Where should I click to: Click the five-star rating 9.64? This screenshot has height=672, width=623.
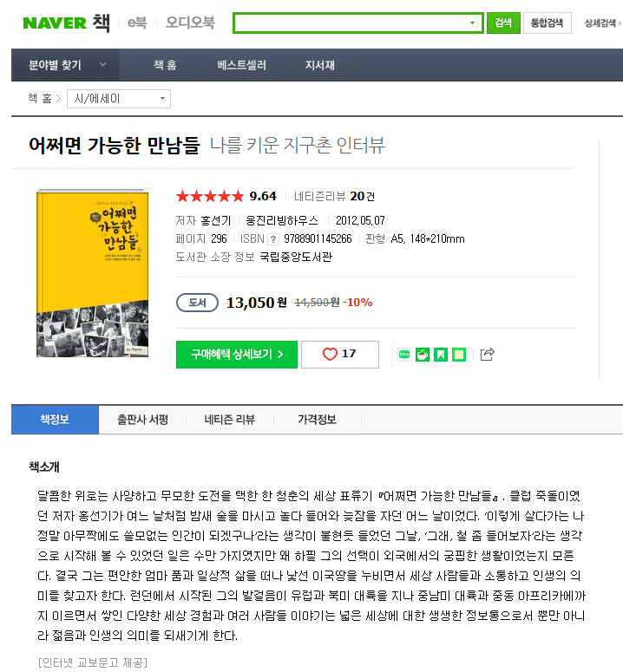tap(226, 196)
